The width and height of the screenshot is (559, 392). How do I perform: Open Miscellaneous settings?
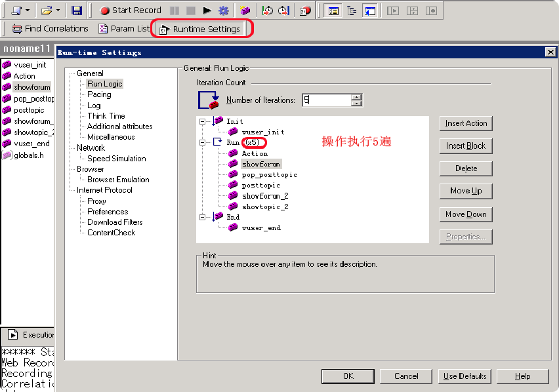(111, 137)
